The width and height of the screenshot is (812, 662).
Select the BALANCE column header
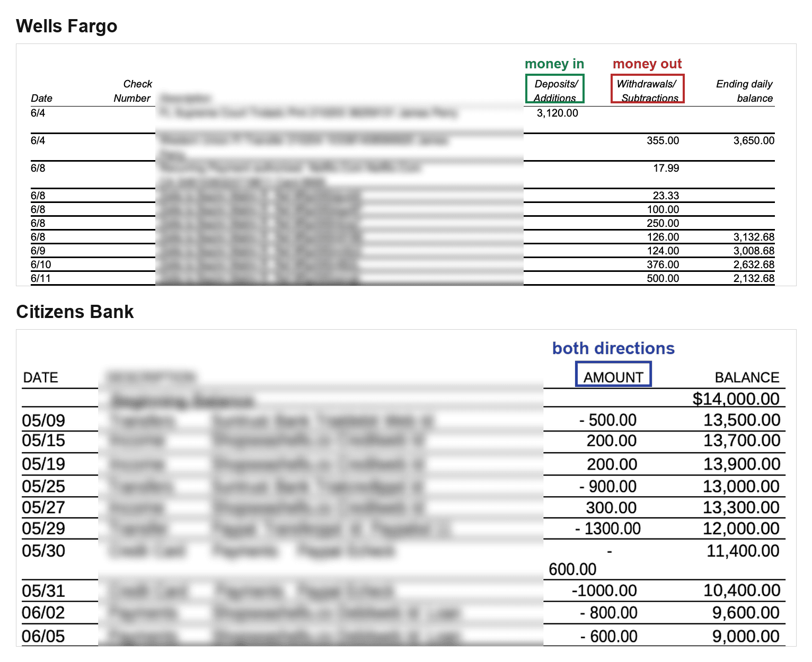(747, 377)
